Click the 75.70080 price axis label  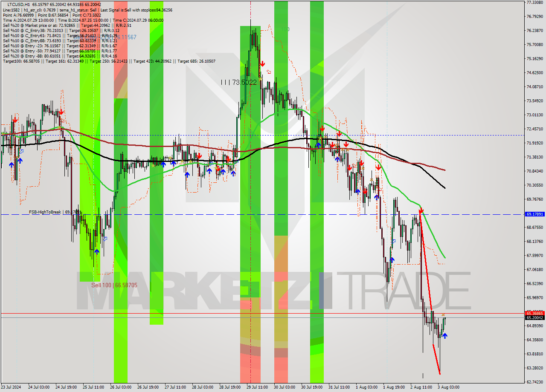pyautogui.click(x=534, y=45)
